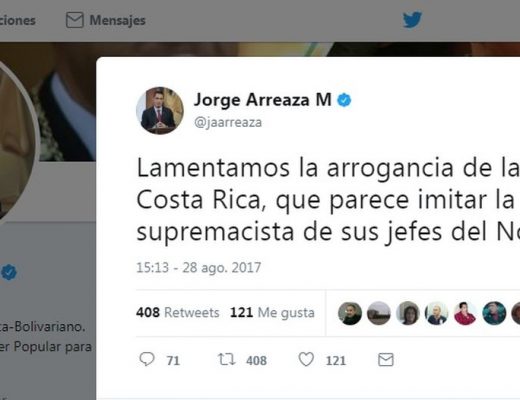This screenshot has height=400, width=520.
Task: Click the first liker avatar thumbnail
Action: [x=350, y=313]
